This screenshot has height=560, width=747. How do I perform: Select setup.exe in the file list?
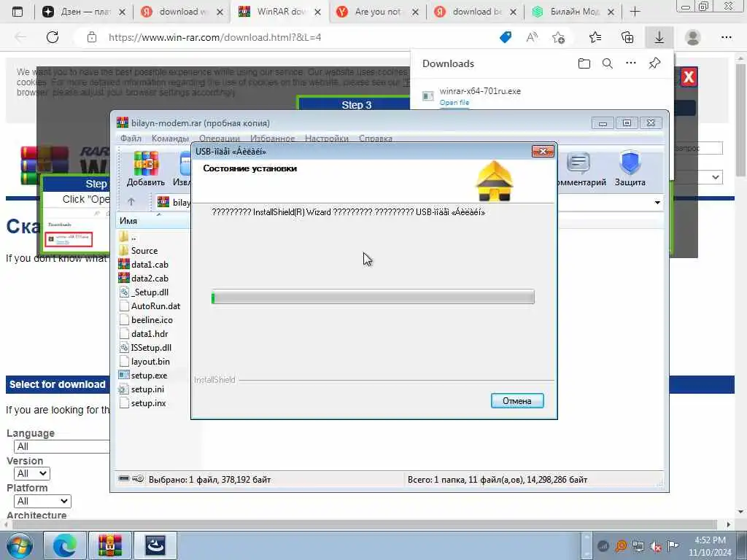click(x=149, y=376)
